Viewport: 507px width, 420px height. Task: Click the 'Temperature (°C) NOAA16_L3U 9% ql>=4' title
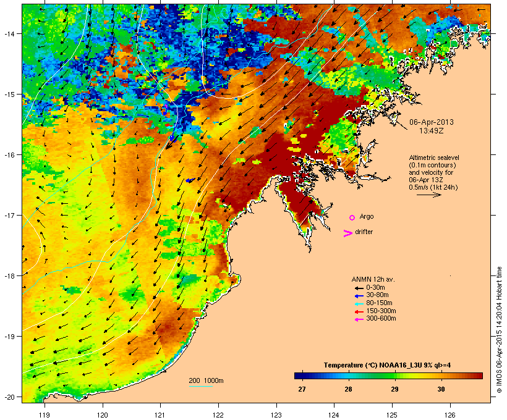coord(388,365)
